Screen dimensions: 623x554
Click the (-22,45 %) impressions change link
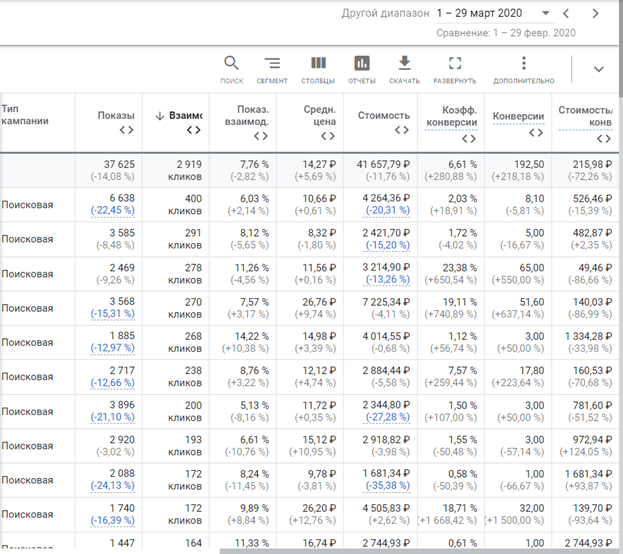112,212
